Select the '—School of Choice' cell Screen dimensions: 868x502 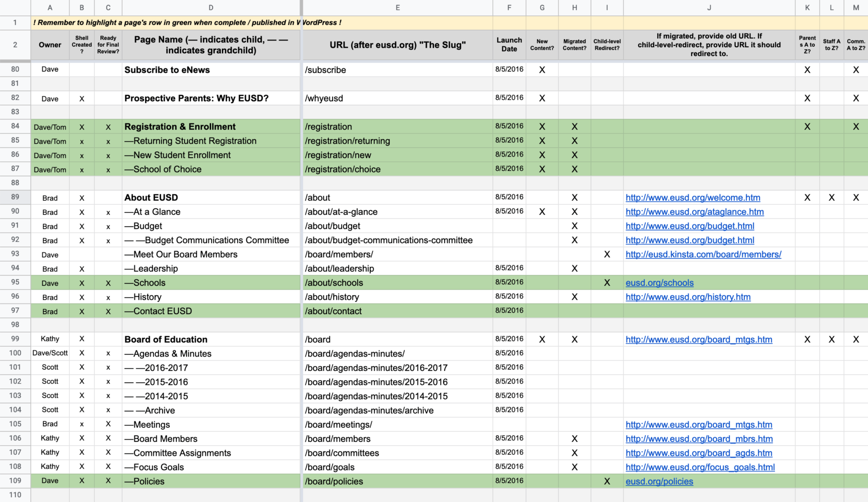click(211, 170)
